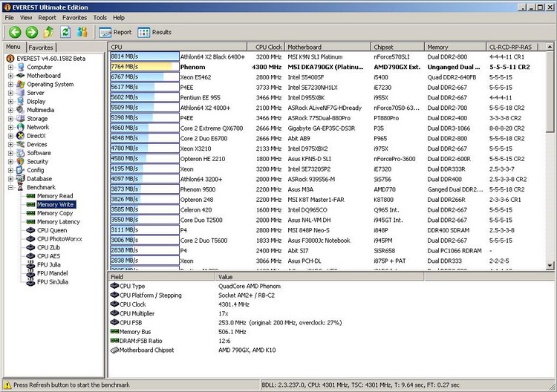Select Operating System tree icon
Image resolution: width=557 pixels, height=392 pixels.
[x=21, y=84]
